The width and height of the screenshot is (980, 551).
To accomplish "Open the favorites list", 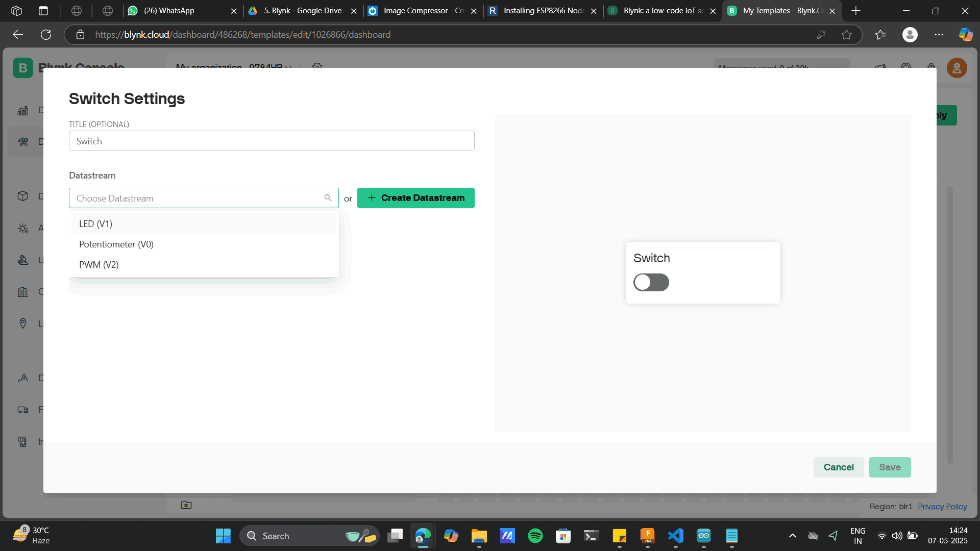I will [x=880, y=35].
